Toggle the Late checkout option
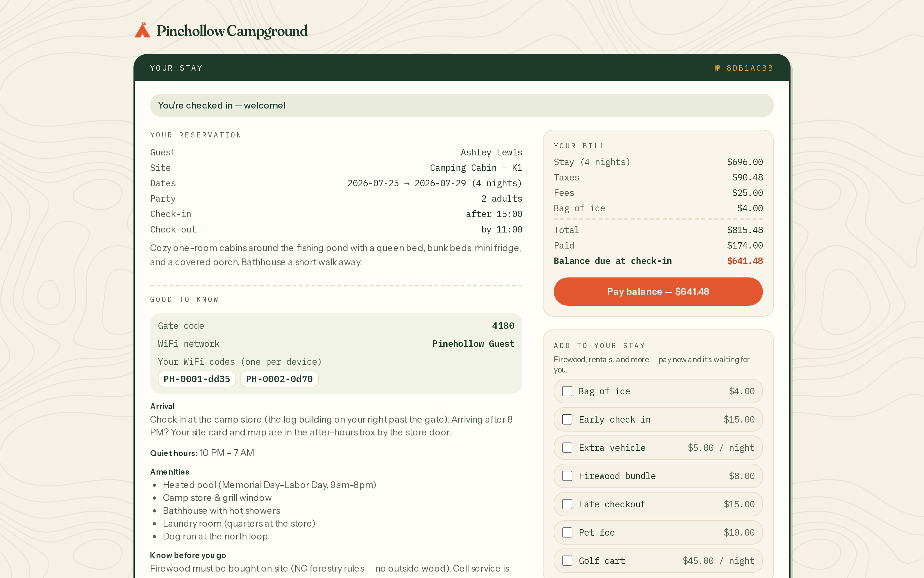 point(567,504)
